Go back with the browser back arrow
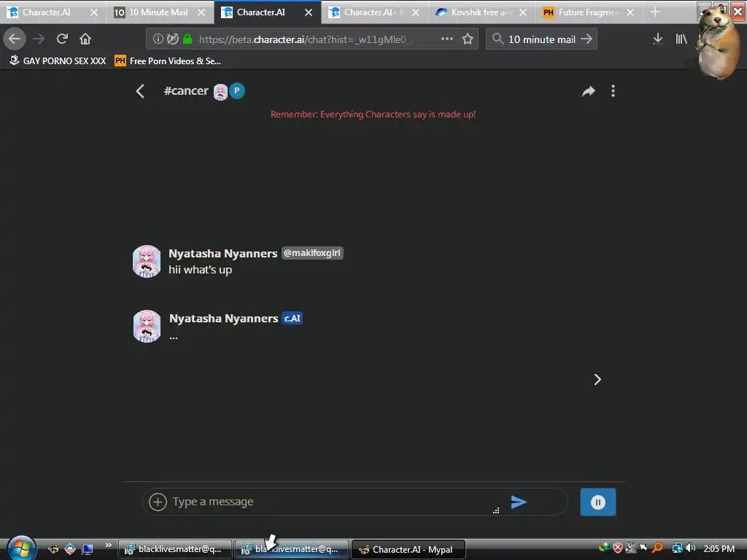Screen dimensions: 747x560 tap(15, 39)
